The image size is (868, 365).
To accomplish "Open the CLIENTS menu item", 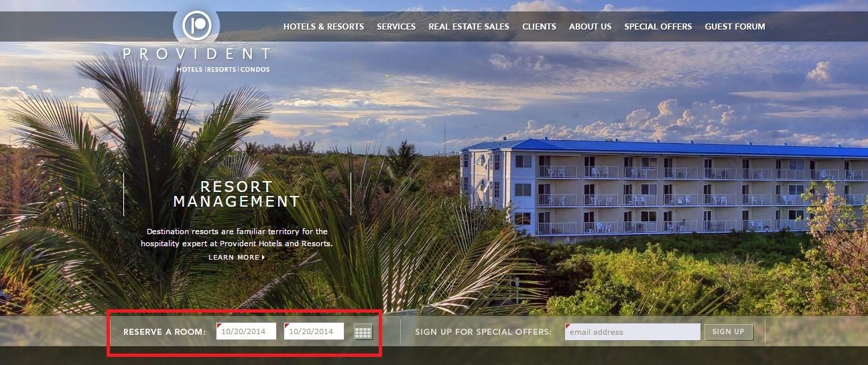I will coord(540,27).
